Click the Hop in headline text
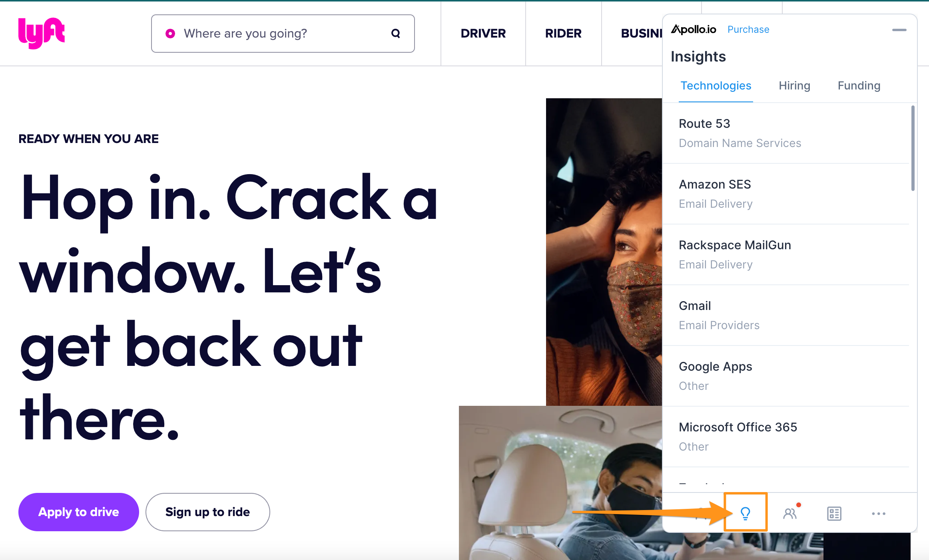Viewport: 929px width, 560px height. [229, 307]
